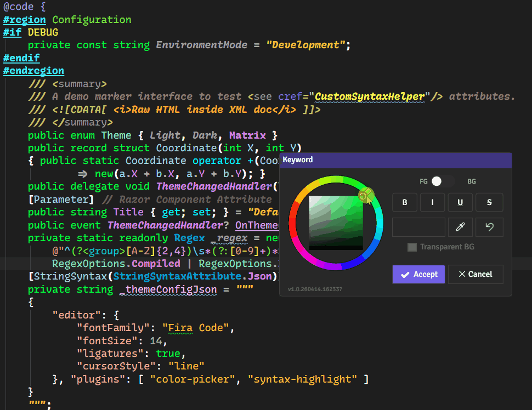This screenshot has height=410, width=532.
Task: Click the reset undo arrow icon
Action: tap(489, 227)
